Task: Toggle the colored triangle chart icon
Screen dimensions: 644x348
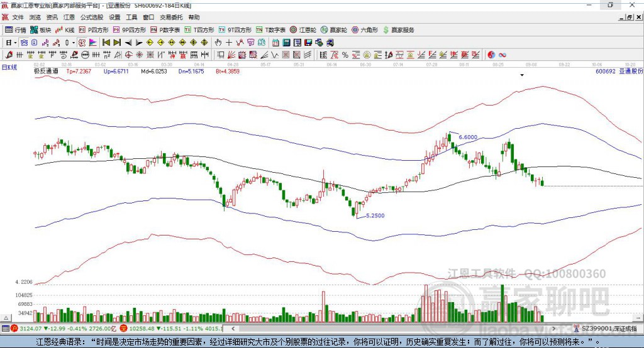Action: (x=93, y=43)
